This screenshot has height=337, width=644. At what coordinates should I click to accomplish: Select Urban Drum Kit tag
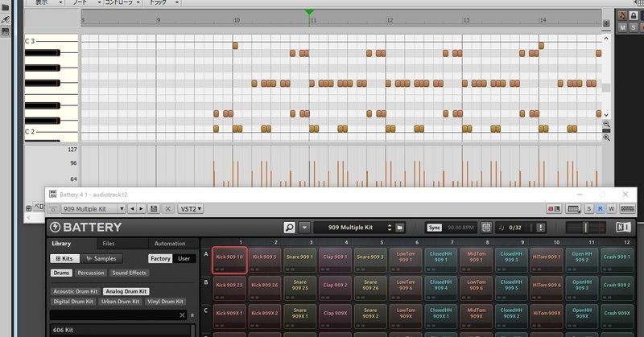tap(120, 302)
